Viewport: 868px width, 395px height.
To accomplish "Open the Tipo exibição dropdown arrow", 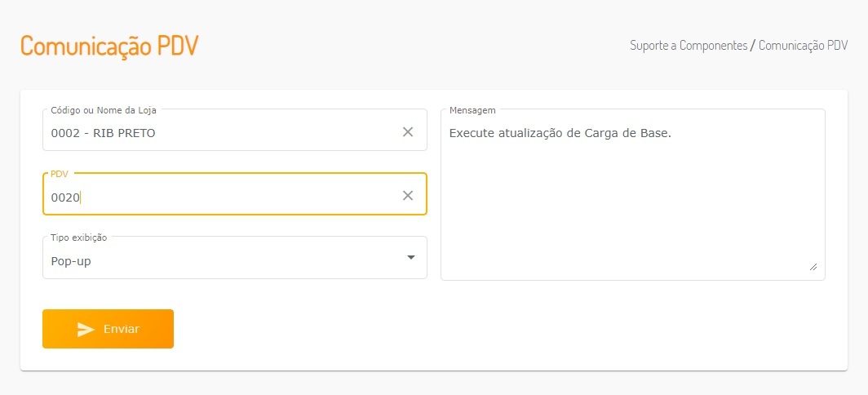I will click(410, 258).
